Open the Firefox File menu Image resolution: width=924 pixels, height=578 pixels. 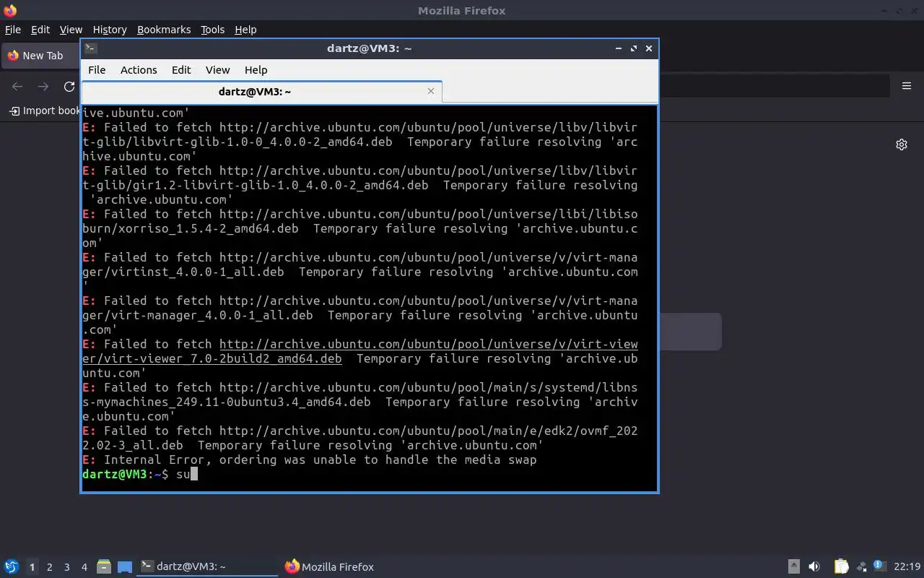[x=12, y=30]
